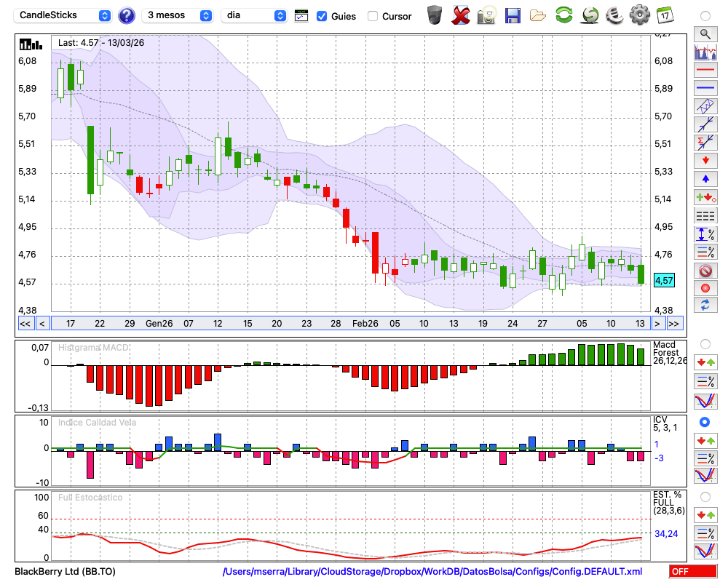
Task: Expand the 3 mesos period dropdown
Action: (178, 15)
